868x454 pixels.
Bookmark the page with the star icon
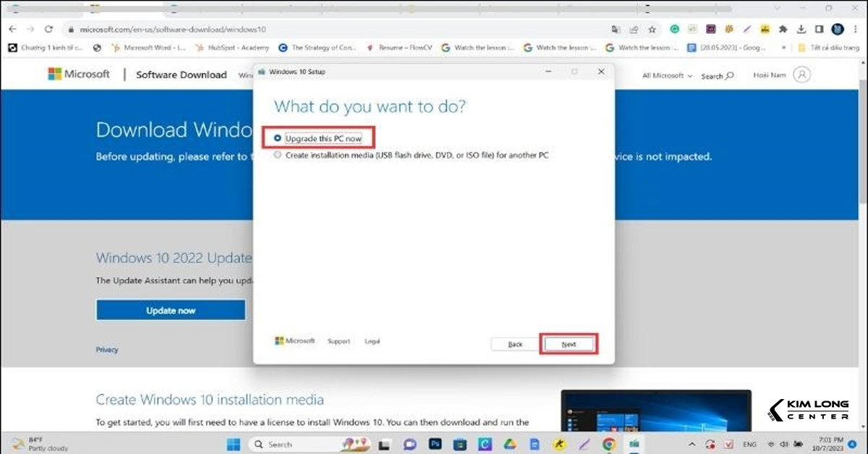click(652, 30)
